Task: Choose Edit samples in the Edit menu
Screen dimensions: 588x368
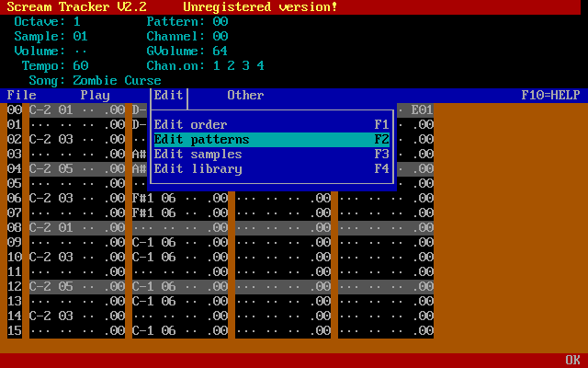Action: [x=272, y=154]
